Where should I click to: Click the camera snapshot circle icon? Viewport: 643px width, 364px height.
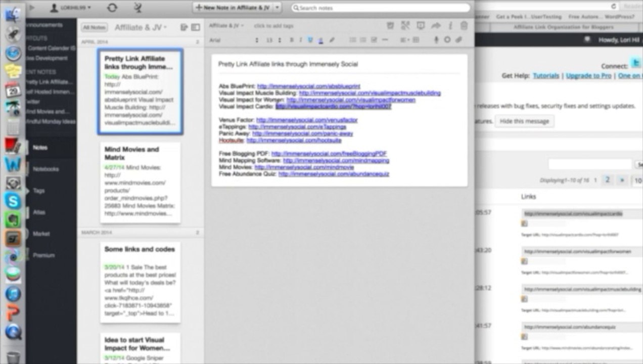tap(447, 40)
